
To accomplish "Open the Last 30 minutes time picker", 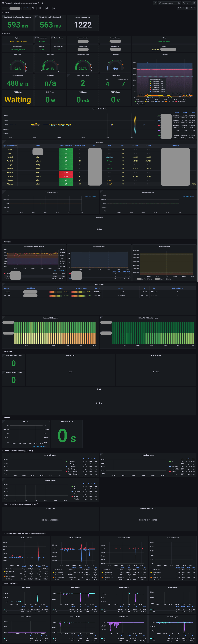I will (x=167, y=3).
